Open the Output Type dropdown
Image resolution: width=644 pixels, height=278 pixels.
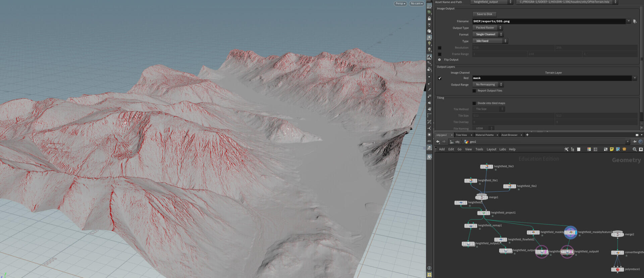point(487,28)
